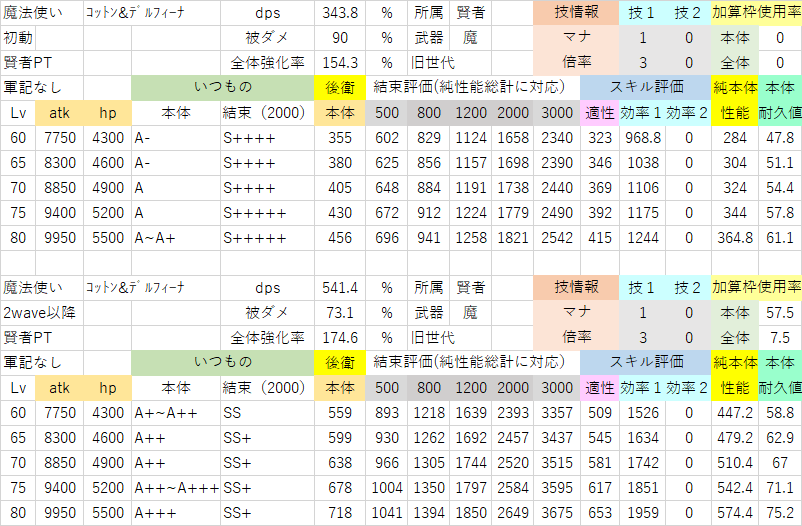Click the 3000 column value 2340
Screen dimensions: 802x526
pyautogui.click(x=556, y=138)
